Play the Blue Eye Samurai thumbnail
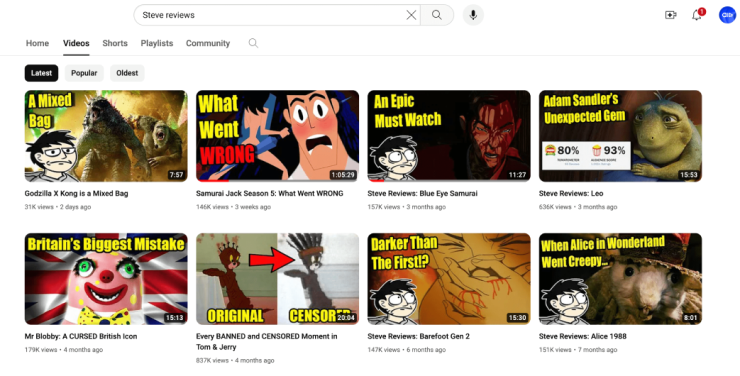Image resolution: width=740 pixels, height=376 pixels. pos(449,136)
